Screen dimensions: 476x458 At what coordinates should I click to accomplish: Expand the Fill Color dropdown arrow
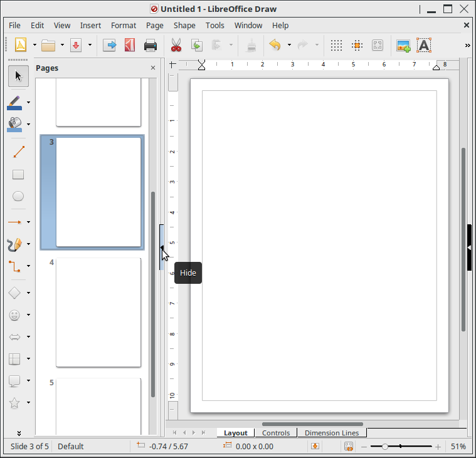pos(29,124)
